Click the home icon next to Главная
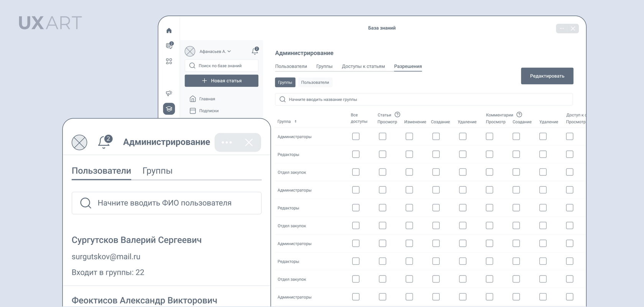 tap(193, 99)
